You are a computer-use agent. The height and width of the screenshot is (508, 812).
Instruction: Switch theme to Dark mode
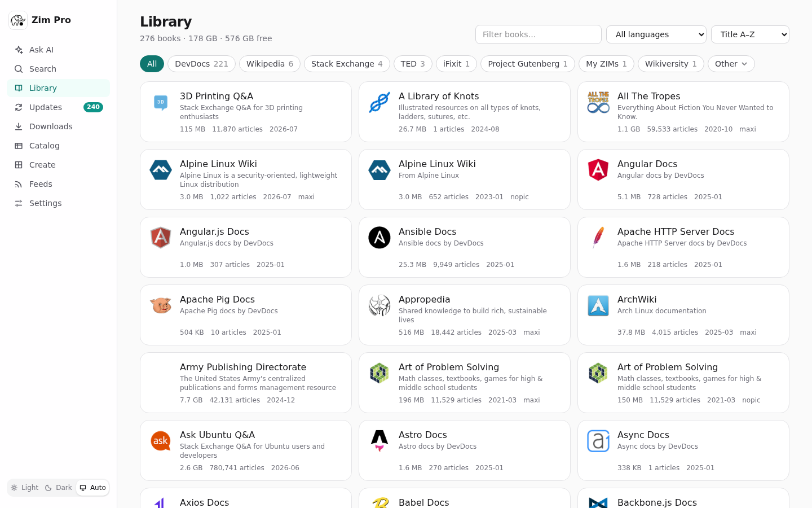coord(59,488)
